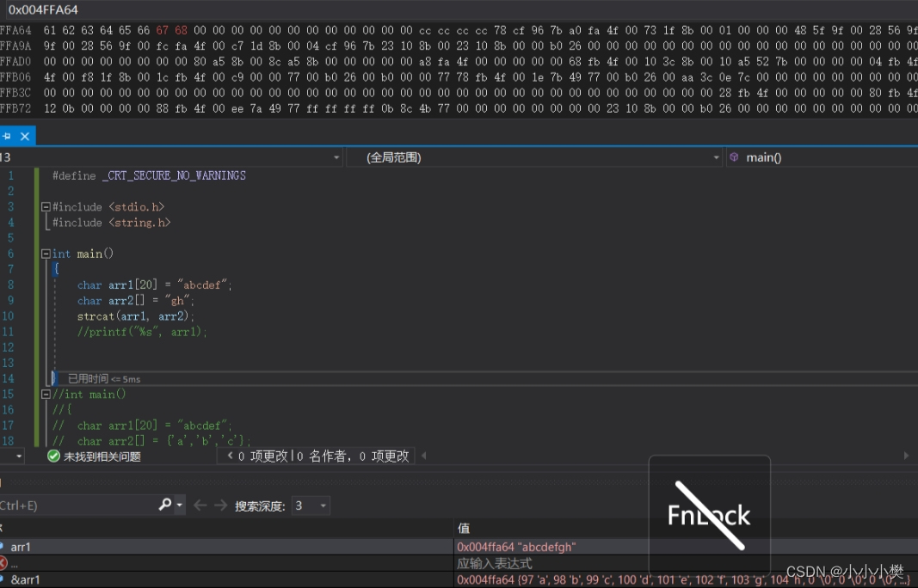918x588 pixels.
Task: Close the code editor tab
Action: coord(25,137)
